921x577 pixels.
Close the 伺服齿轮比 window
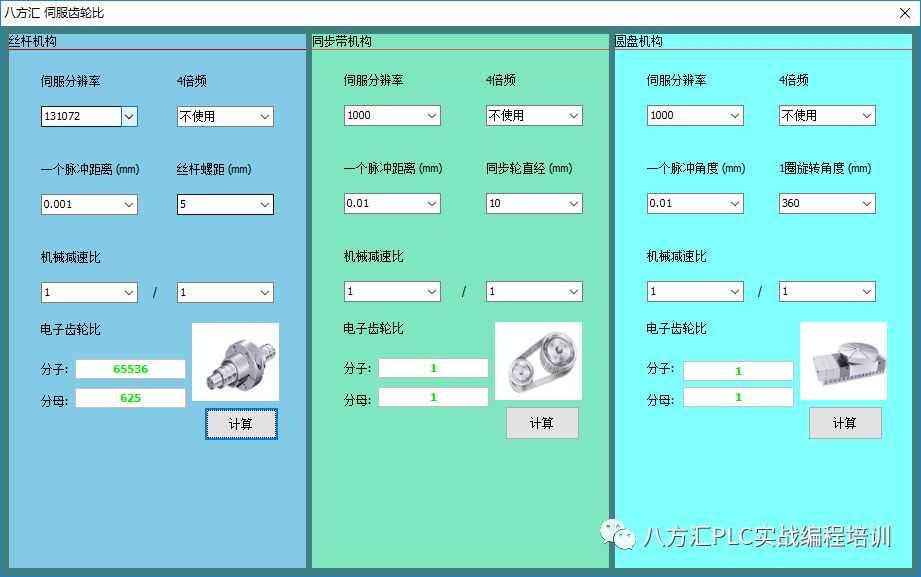(903, 13)
